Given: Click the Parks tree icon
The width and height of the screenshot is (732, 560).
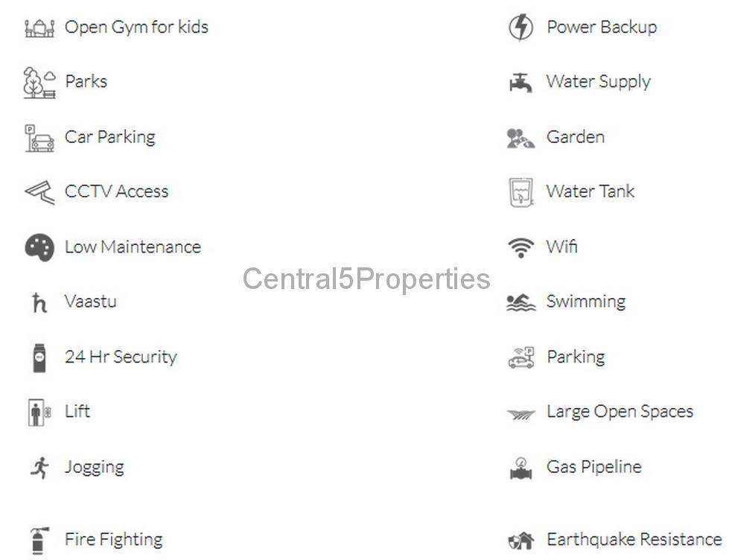Looking at the screenshot, I should pos(39,83).
